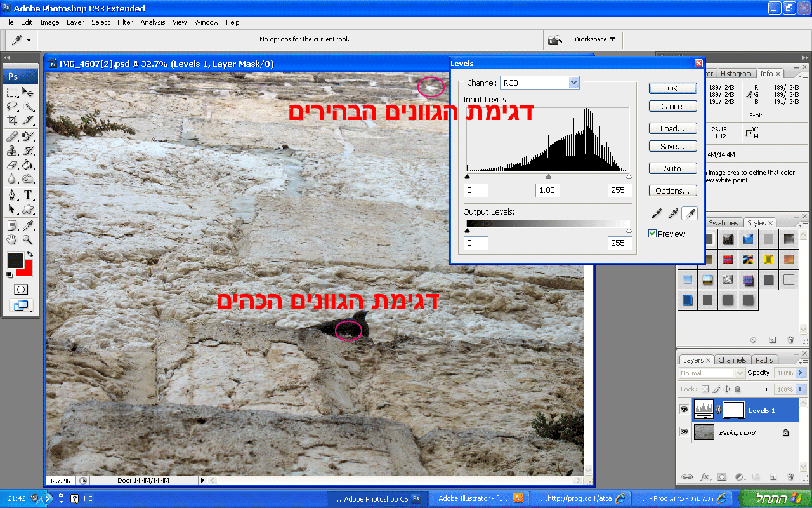Click the delete layer trash icon
The height and width of the screenshot is (508, 812).
tap(790, 477)
